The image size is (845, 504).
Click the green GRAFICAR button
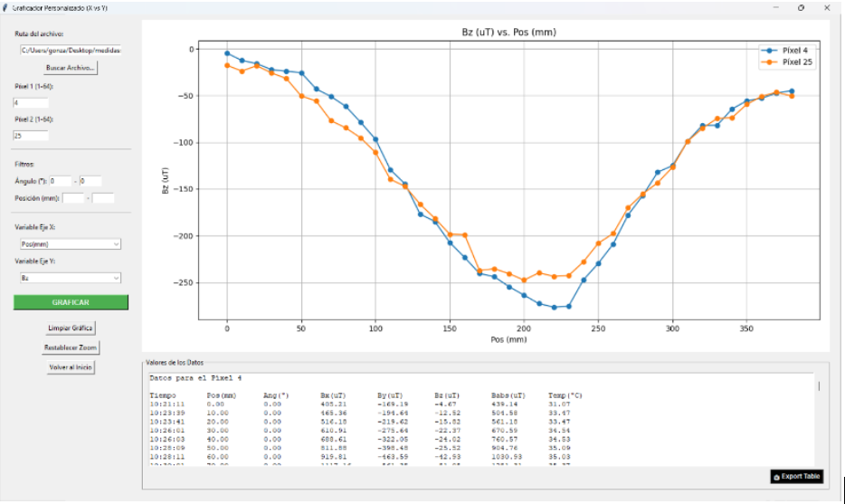coord(71,302)
